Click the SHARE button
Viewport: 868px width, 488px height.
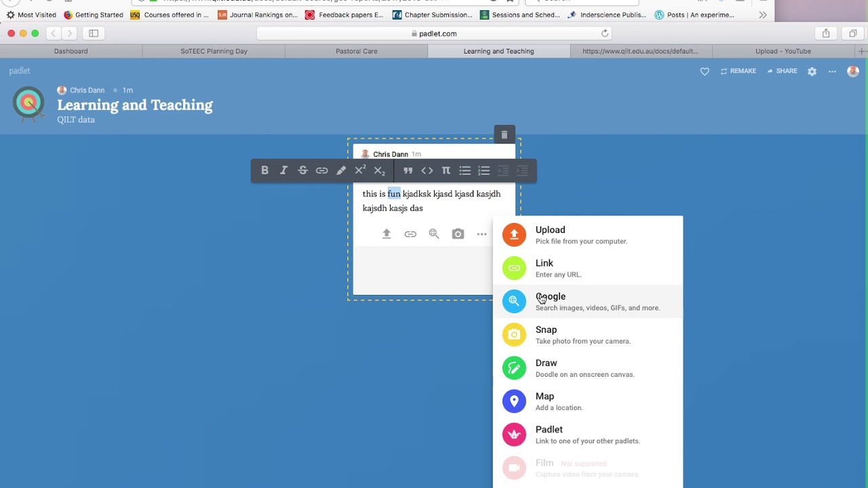pos(782,71)
